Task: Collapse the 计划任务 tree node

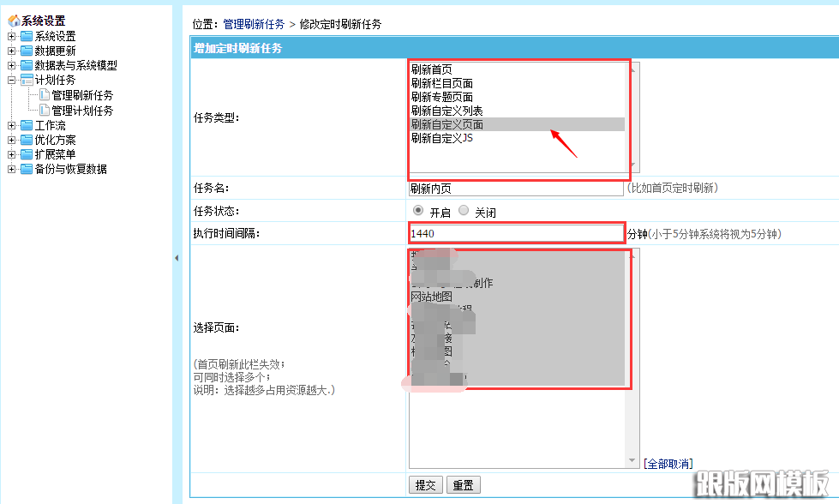Action: click(11, 80)
